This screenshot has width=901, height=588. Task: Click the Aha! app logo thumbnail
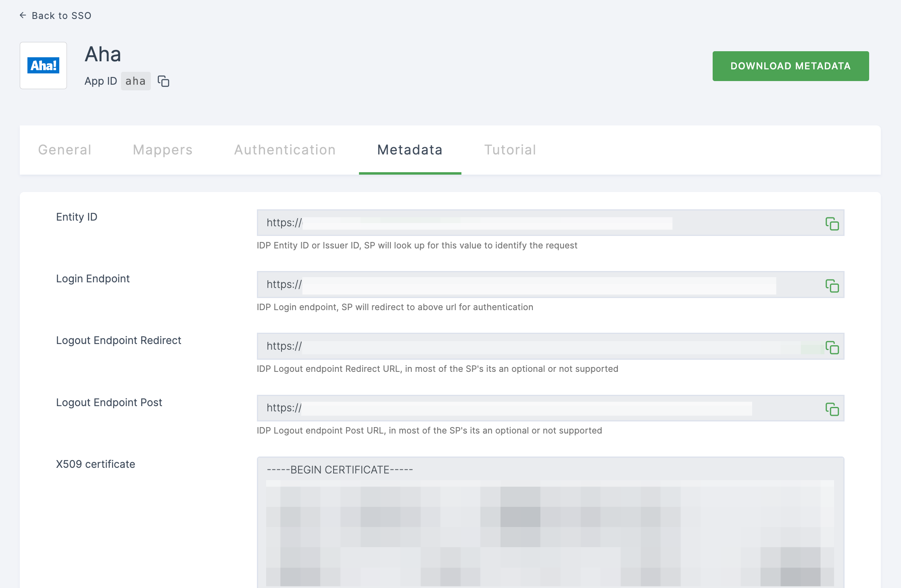pos(44,65)
